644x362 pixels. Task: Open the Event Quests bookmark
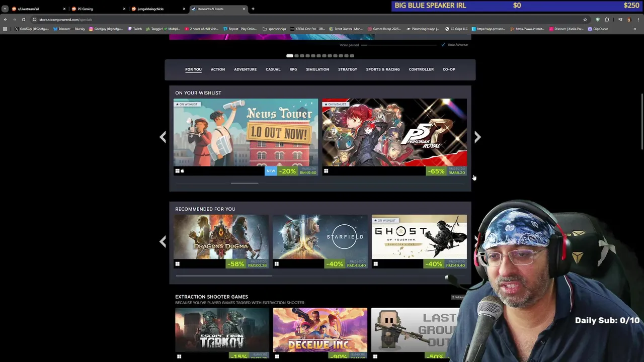[346, 29]
